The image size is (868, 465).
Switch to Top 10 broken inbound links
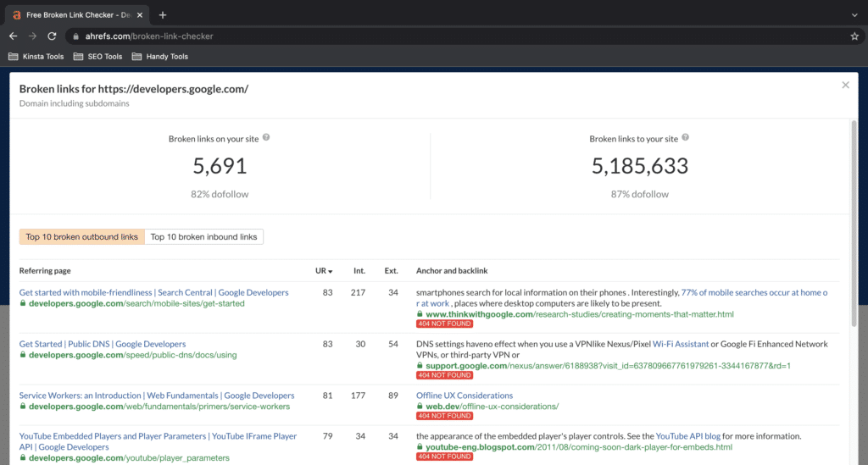click(x=203, y=237)
